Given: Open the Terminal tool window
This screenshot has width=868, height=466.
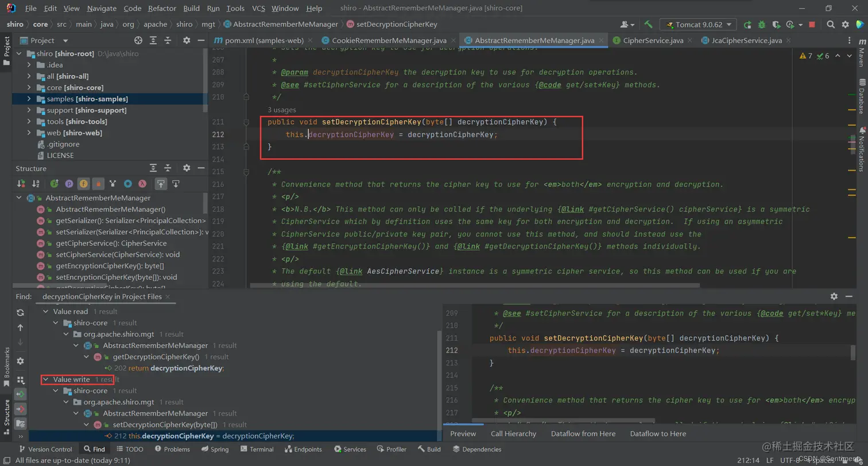Looking at the screenshot, I should (x=257, y=449).
